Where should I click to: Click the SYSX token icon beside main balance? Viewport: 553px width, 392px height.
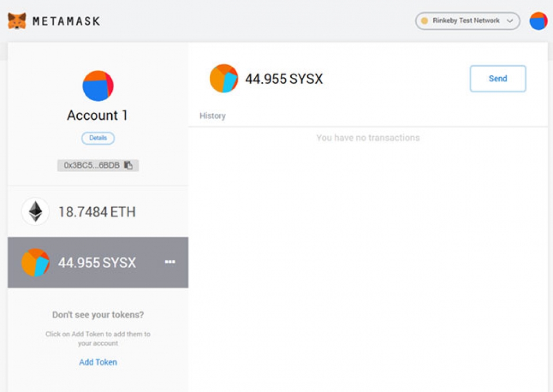[224, 79]
